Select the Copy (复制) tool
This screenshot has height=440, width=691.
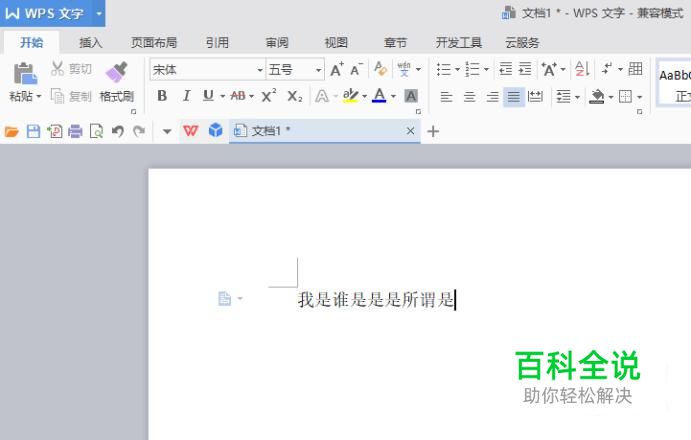pos(71,96)
